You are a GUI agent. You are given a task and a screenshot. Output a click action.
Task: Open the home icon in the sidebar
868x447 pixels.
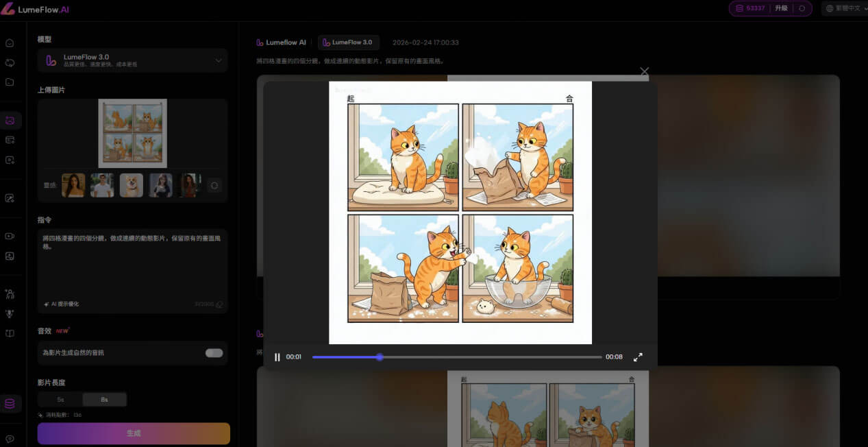[x=10, y=43]
